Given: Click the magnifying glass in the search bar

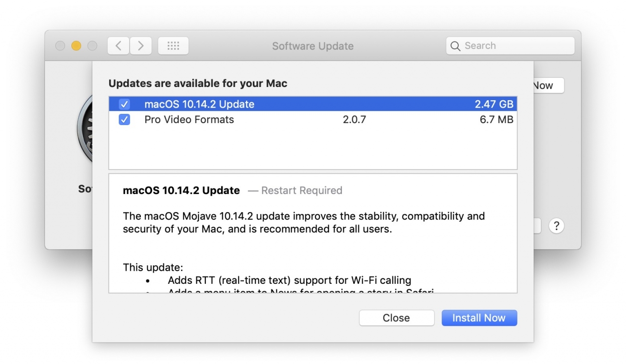Looking at the screenshot, I should click(x=456, y=45).
